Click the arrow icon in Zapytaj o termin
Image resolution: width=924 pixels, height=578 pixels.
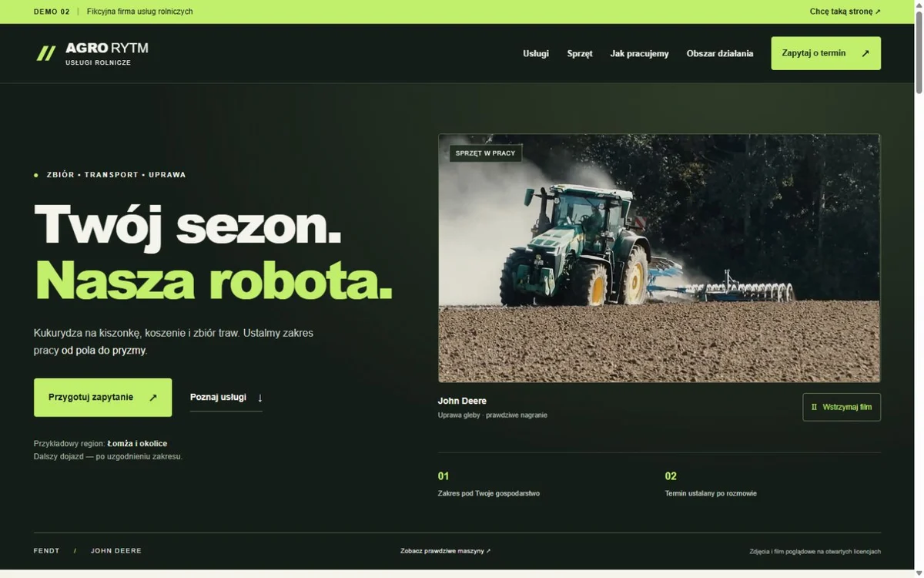[865, 53]
